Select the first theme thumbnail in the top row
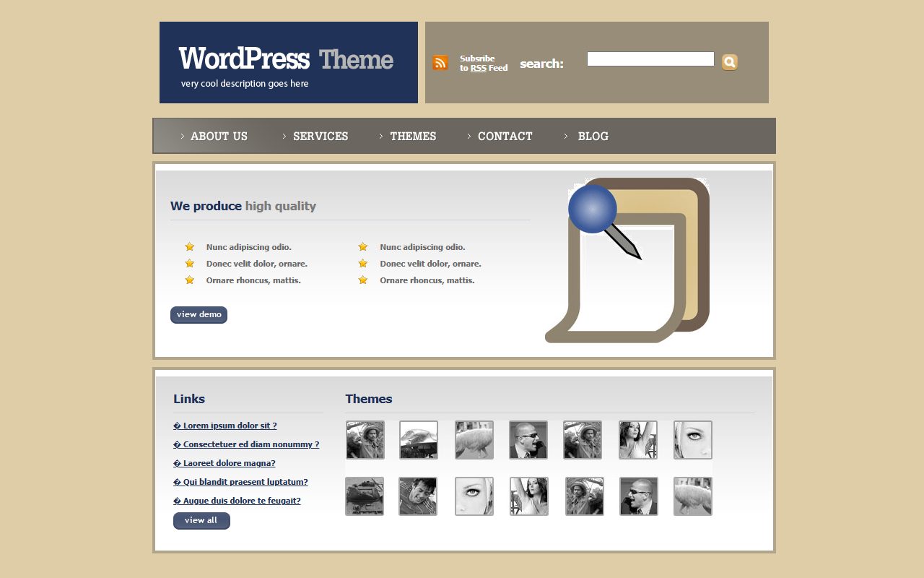 365,440
